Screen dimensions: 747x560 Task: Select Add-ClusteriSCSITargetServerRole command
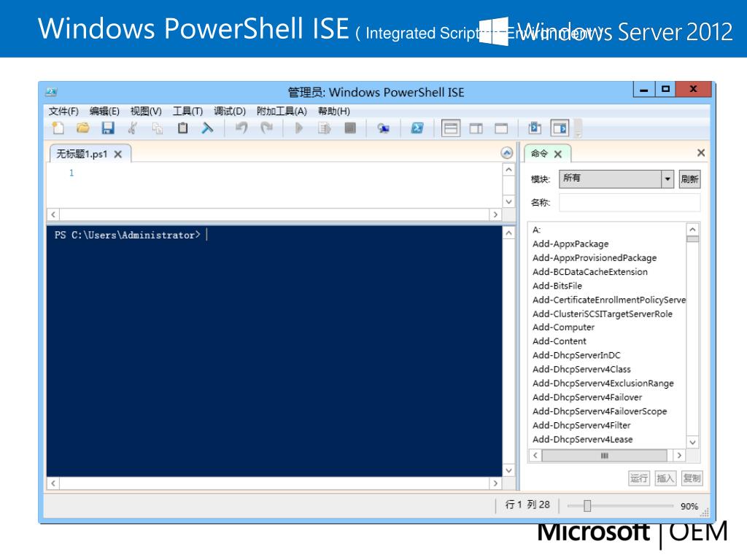602,314
